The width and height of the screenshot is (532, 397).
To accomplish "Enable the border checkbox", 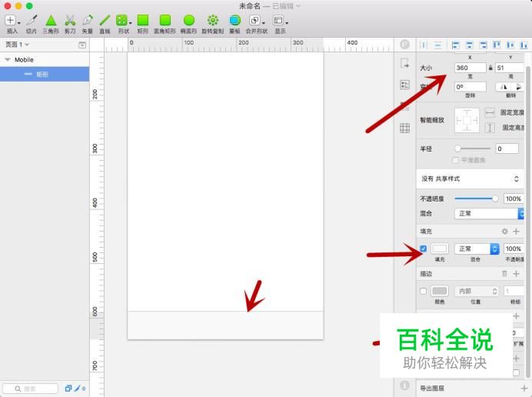I will pos(423,291).
